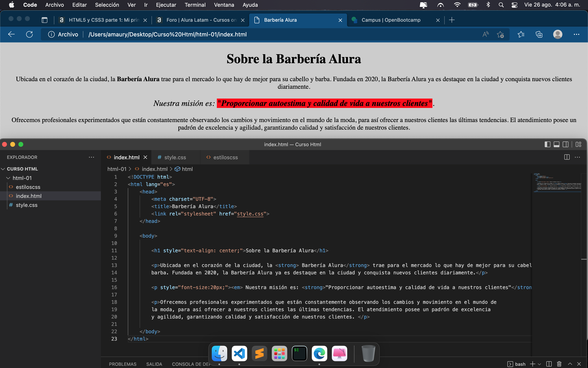Screen dimensions: 588x368
Task: Select the bash terminal entry
Action: click(517, 364)
